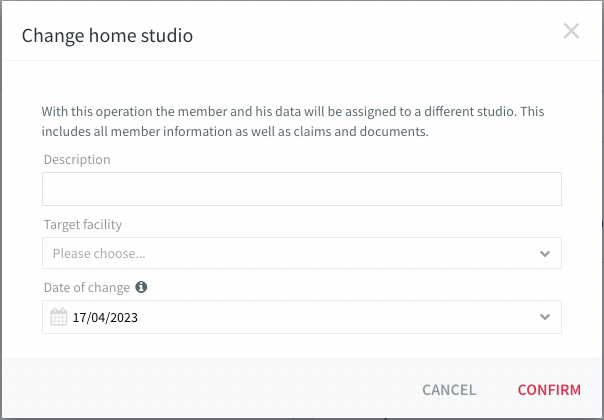Expand Target facility chevron arrow

click(x=545, y=254)
